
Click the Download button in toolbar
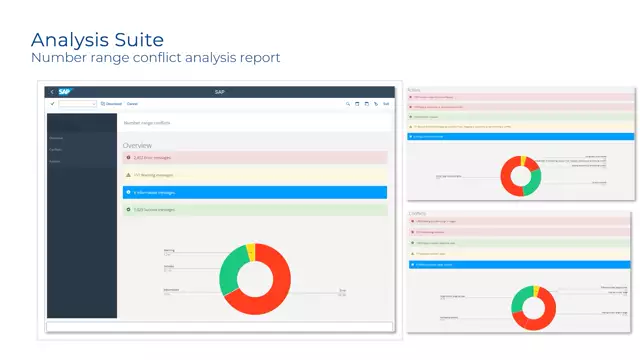click(x=111, y=104)
